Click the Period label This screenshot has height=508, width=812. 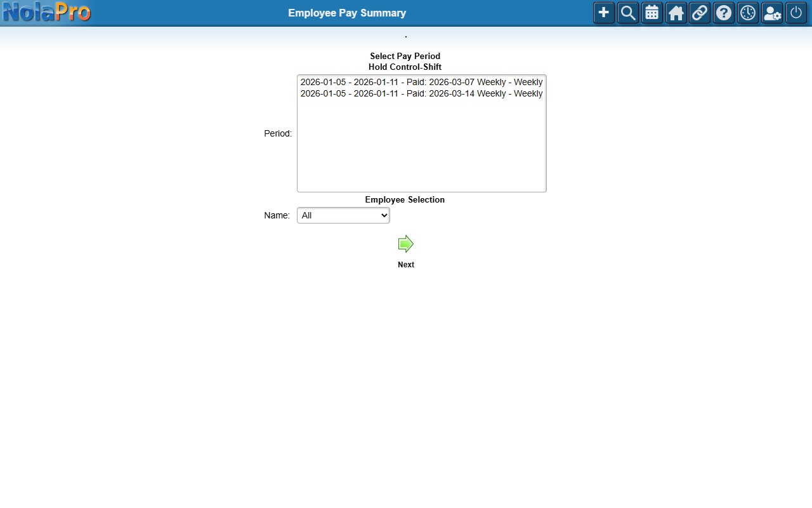pos(278,133)
